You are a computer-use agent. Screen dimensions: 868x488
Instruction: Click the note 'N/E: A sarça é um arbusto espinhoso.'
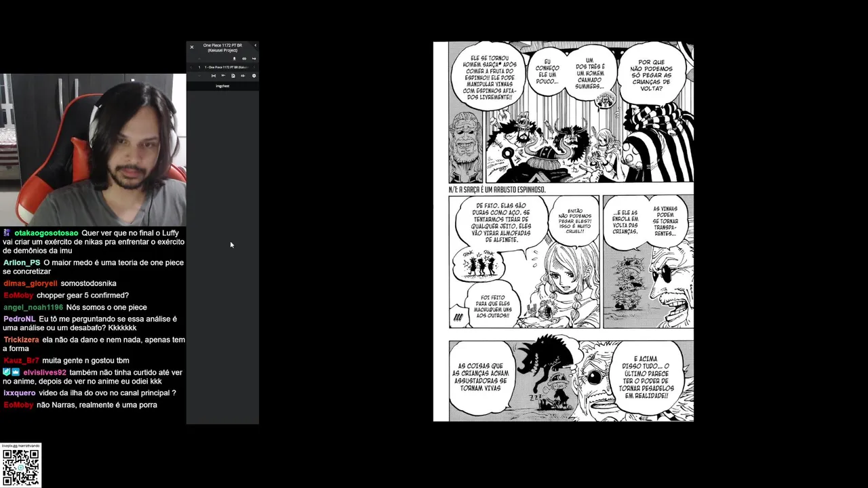click(x=497, y=190)
